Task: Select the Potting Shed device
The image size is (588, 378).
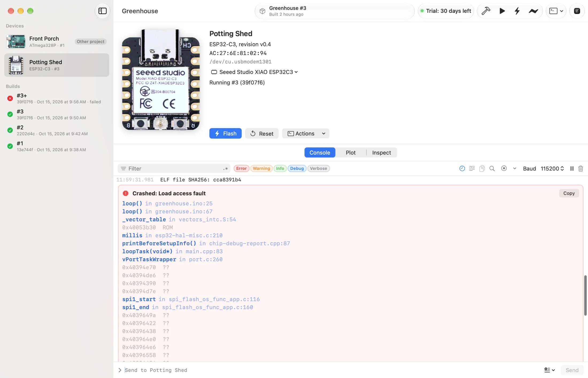Action: pyautogui.click(x=56, y=65)
